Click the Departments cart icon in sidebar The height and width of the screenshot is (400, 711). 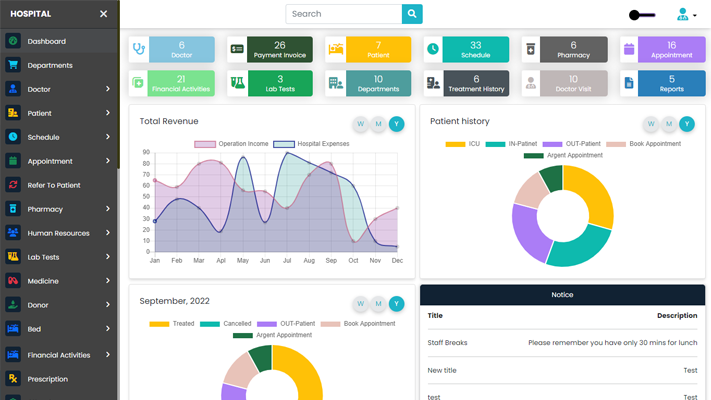pyautogui.click(x=13, y=65)
